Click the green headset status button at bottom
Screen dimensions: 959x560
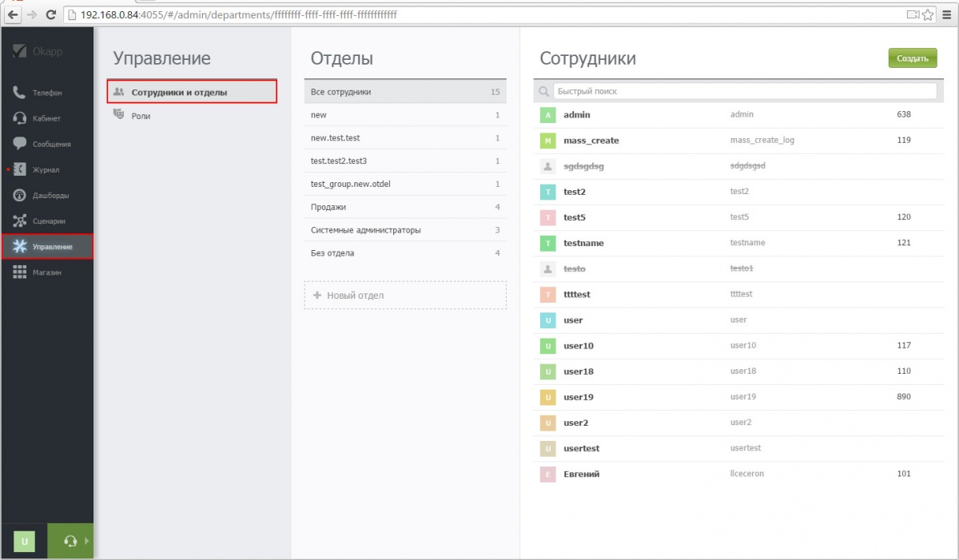click(70, 541)
